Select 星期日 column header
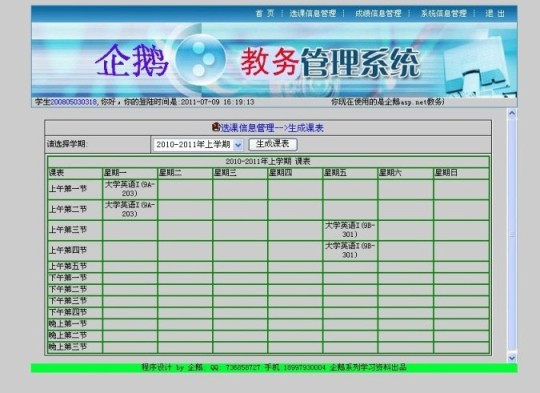 click(x=461, y=173)
